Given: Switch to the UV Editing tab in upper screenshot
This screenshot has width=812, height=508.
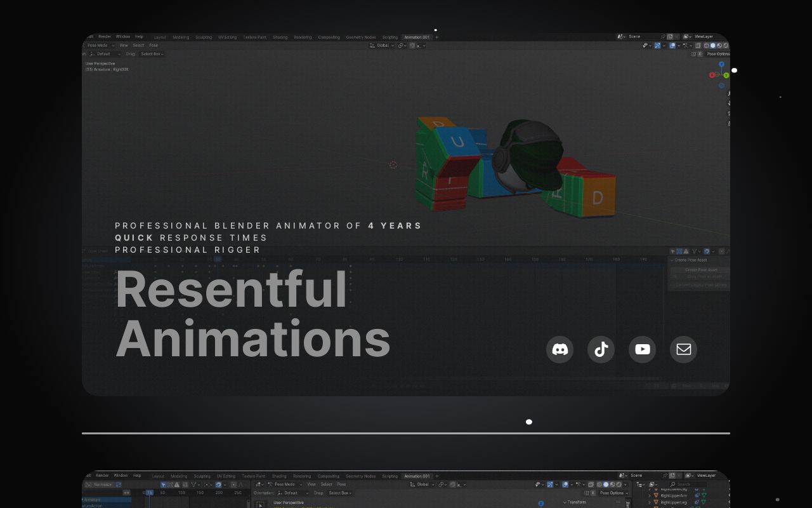Looking at the screenshot, I should click(x=227, y=37).
